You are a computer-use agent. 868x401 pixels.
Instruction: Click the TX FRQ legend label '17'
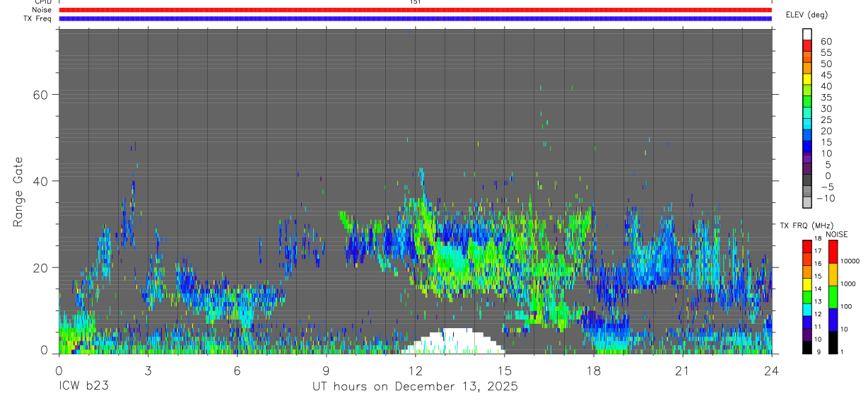click(819, 251)
